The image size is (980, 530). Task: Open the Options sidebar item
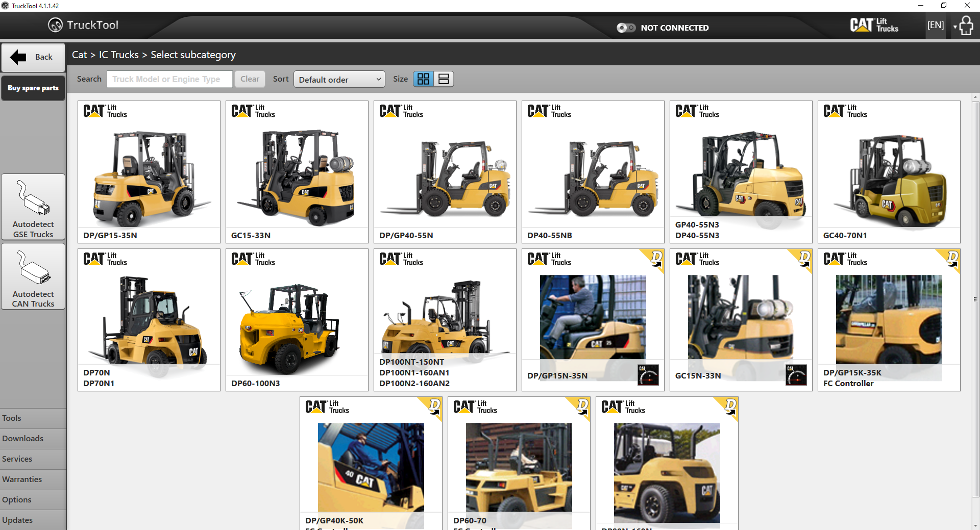click(33, 500)
